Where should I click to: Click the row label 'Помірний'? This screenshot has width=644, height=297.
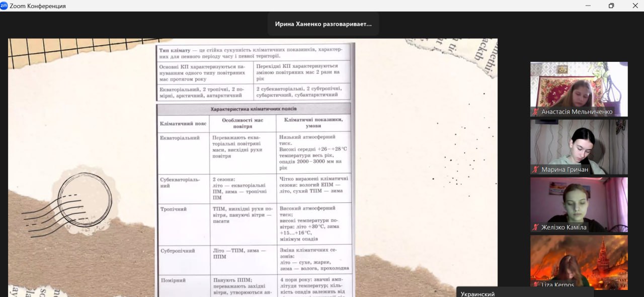click(x=173, y=280)
